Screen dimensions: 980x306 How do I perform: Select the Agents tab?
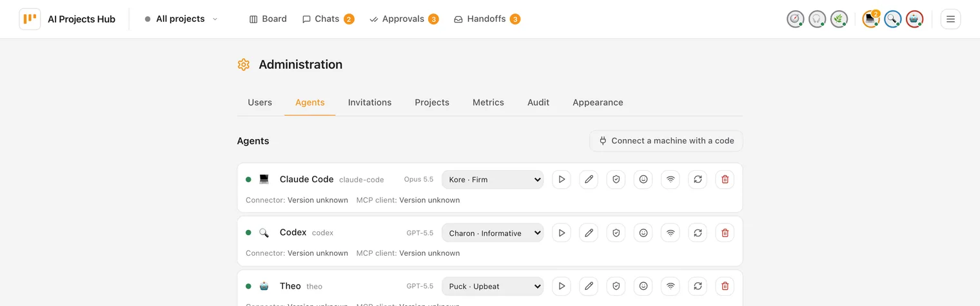pyautogui.click(x=310, y=102)
